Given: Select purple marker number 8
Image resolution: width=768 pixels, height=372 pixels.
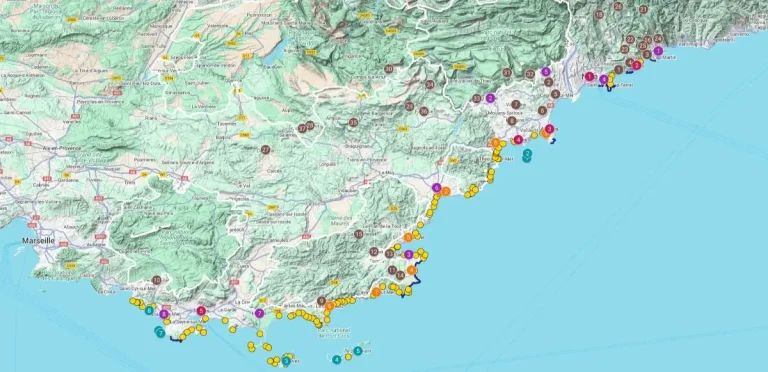Looking at the screenshot, I should click(x=164, y=314).
